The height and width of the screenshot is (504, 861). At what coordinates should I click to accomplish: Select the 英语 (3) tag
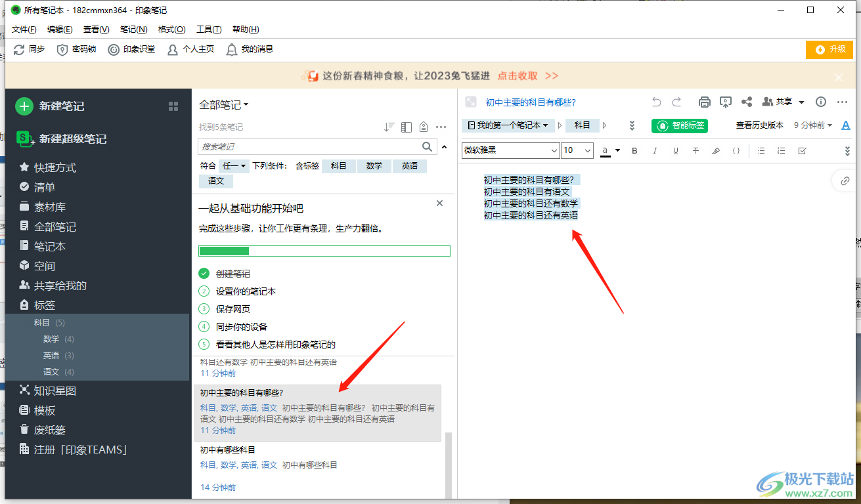(x=58, y=356)
